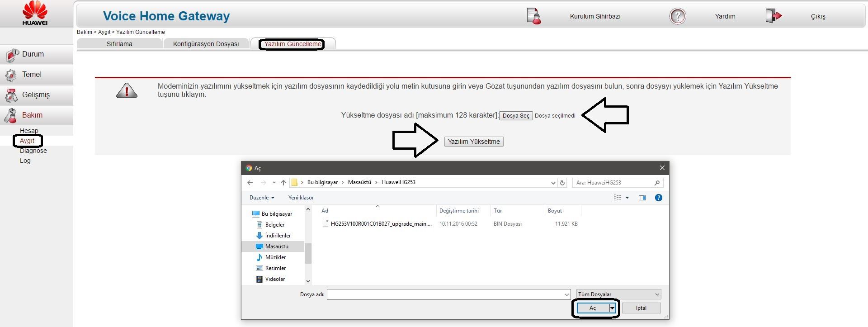Change the file view layout icon

618,198
